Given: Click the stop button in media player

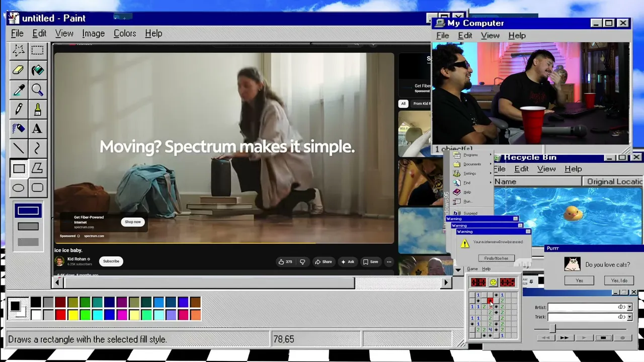Looking at the screenshot, I should [x=603, y=338].
